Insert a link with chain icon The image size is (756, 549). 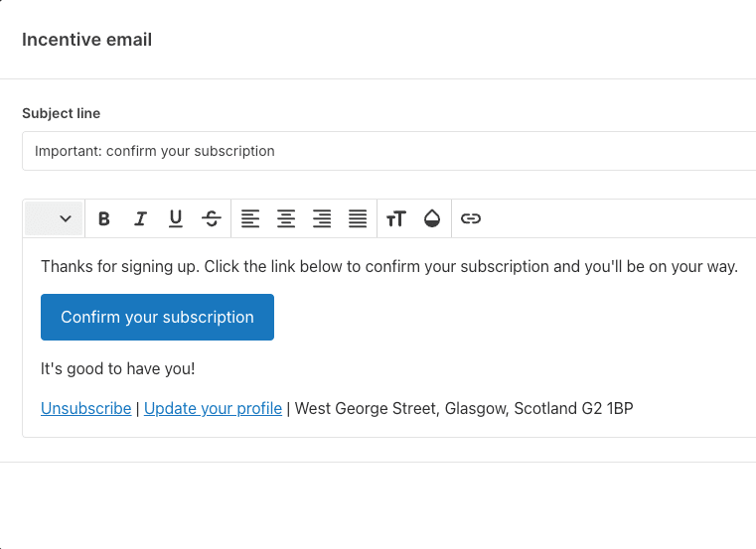pyautogui.click(x=471, y=218)
